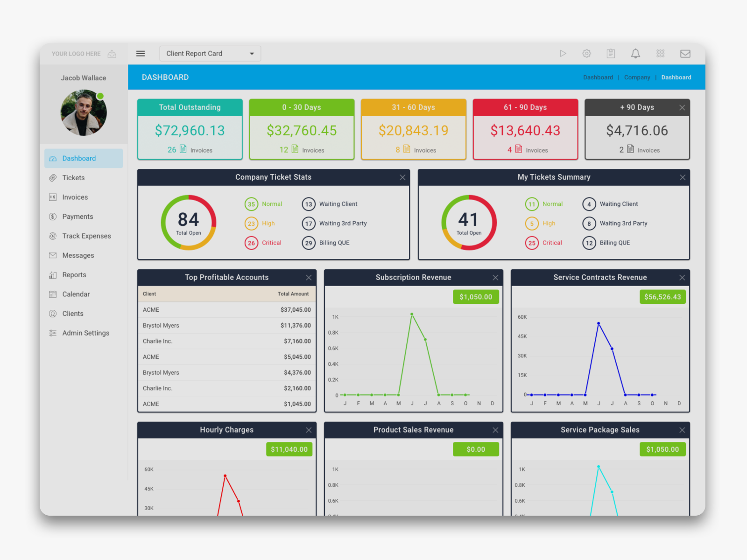
Task: Close the Top Profitable Accounts panel
Action: pyautogui.click(x=309, y=278)
